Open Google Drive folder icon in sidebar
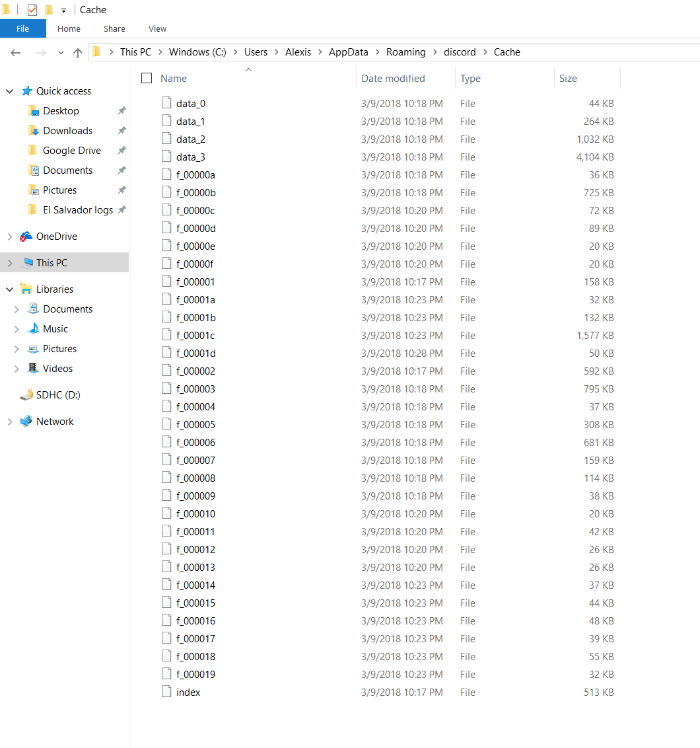 [x=32, y=150]
